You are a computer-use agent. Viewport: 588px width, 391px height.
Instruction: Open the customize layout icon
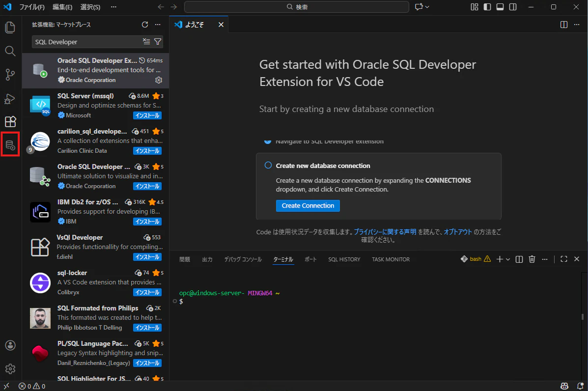475,7
